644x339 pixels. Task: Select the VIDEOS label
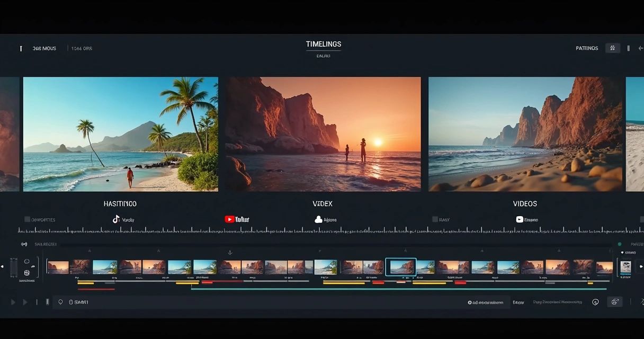click(525, 204)
